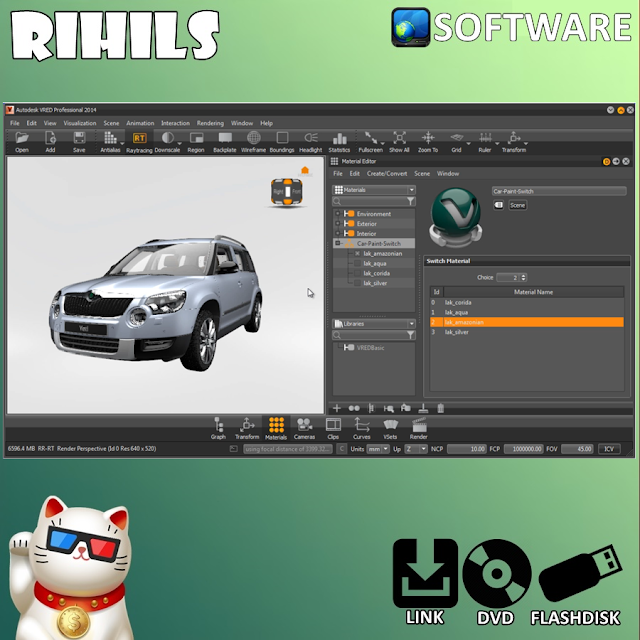640x640 pixels.
Task: Click the Scene button beside material preview
Action: 517,205
